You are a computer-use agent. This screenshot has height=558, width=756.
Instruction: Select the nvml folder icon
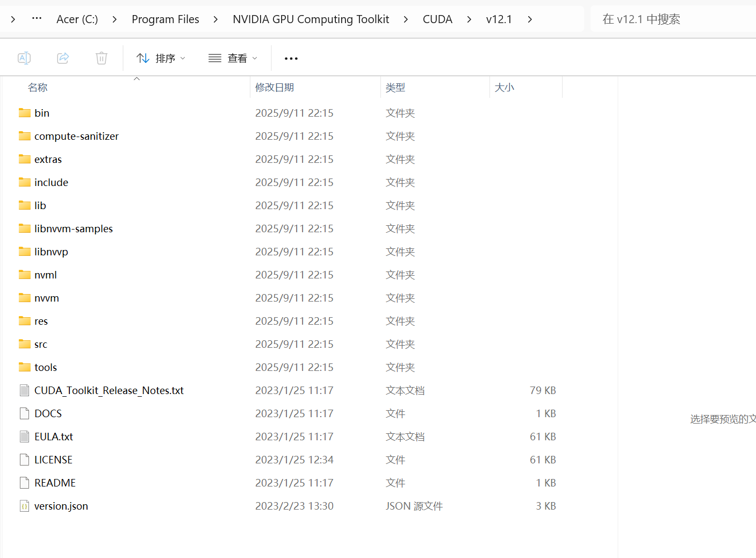coord(25,275)
